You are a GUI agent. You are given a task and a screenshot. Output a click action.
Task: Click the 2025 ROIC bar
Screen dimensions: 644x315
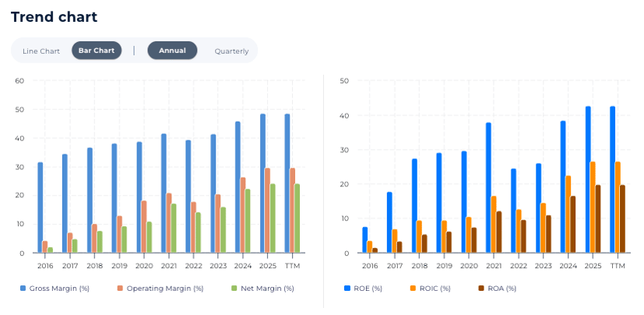pyautogui.click(x=593, y=207)
